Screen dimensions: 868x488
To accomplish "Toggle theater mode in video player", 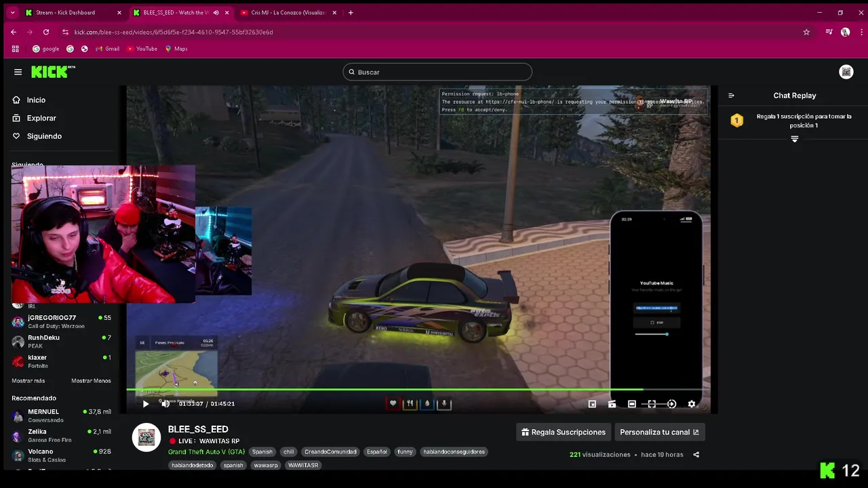I will [632, 404].
